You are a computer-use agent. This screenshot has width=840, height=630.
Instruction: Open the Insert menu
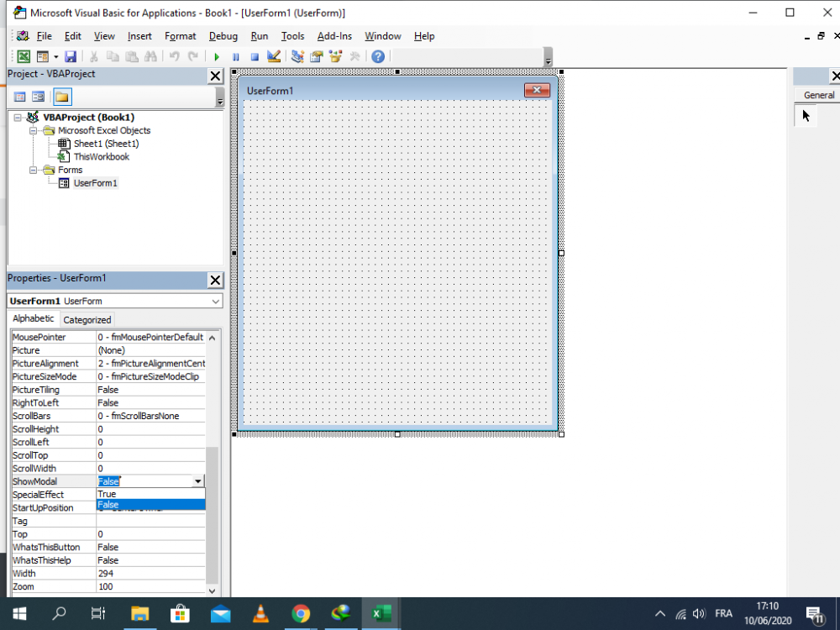139,36
